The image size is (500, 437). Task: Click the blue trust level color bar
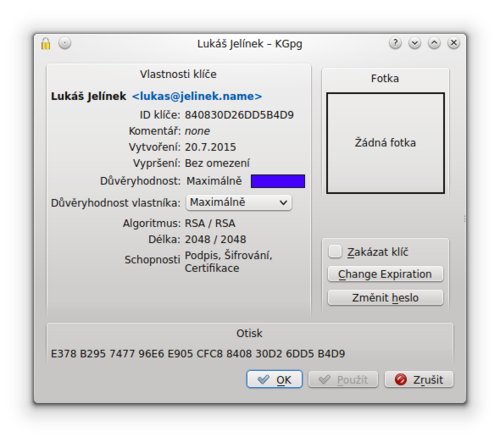[x=278, y=181]
